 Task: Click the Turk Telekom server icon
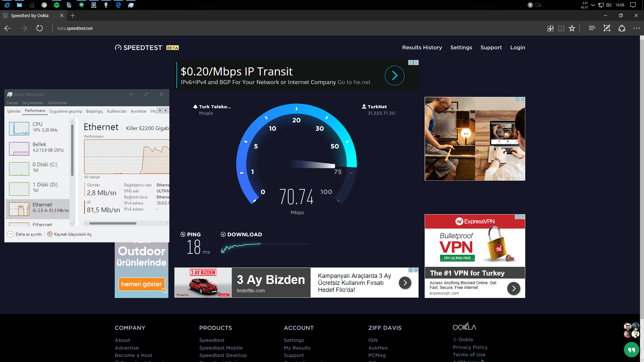[195, 107]
